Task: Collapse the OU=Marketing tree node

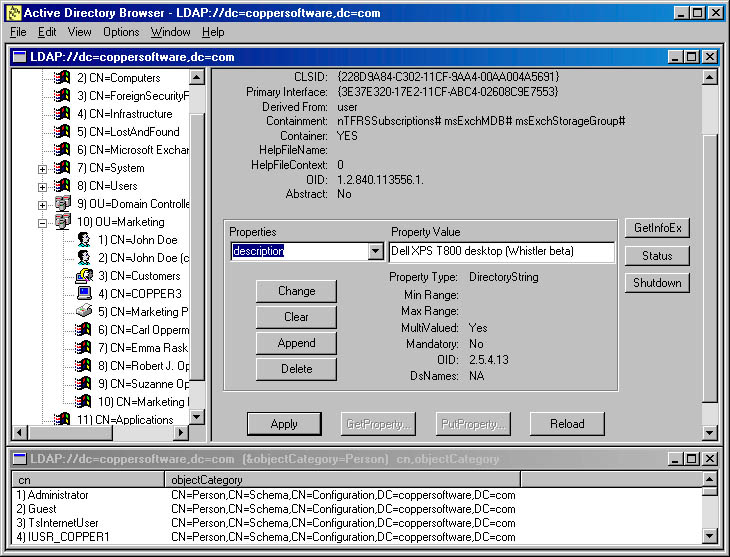Action: [x=42, y=222]
